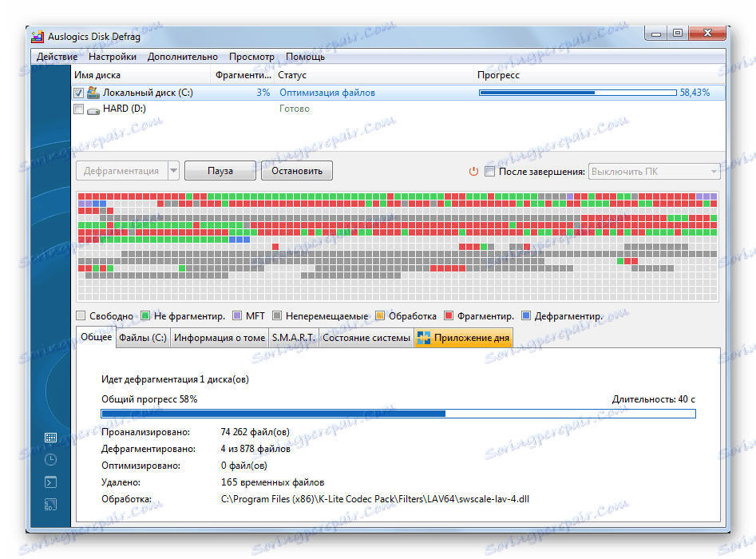Click the 165 временных файлов value
The width and height of the screenshot is (756, 559).
[272, 482]
